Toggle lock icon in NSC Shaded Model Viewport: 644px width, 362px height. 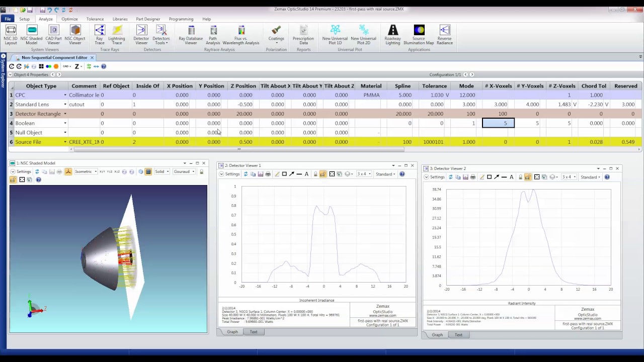pos(201,171)
